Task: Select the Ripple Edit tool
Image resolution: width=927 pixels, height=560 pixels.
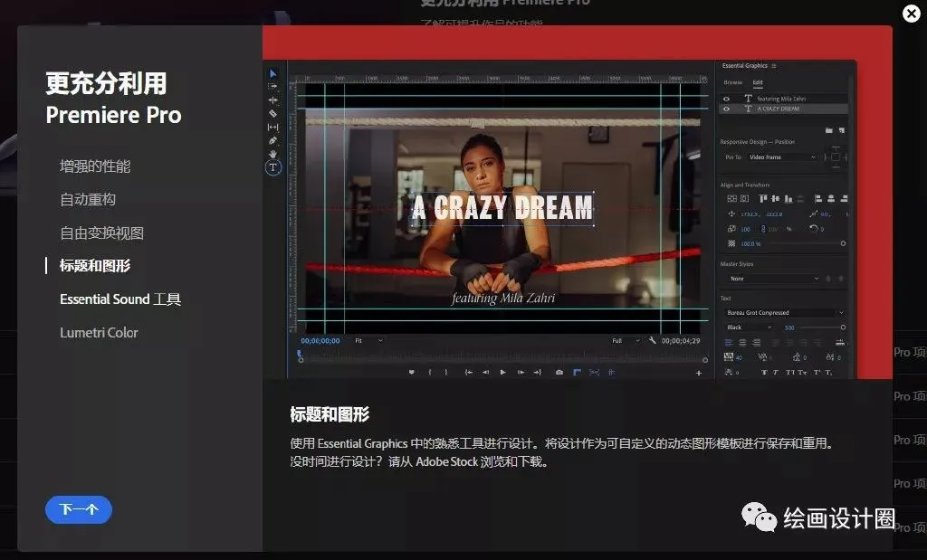Action: pos(272,100)
